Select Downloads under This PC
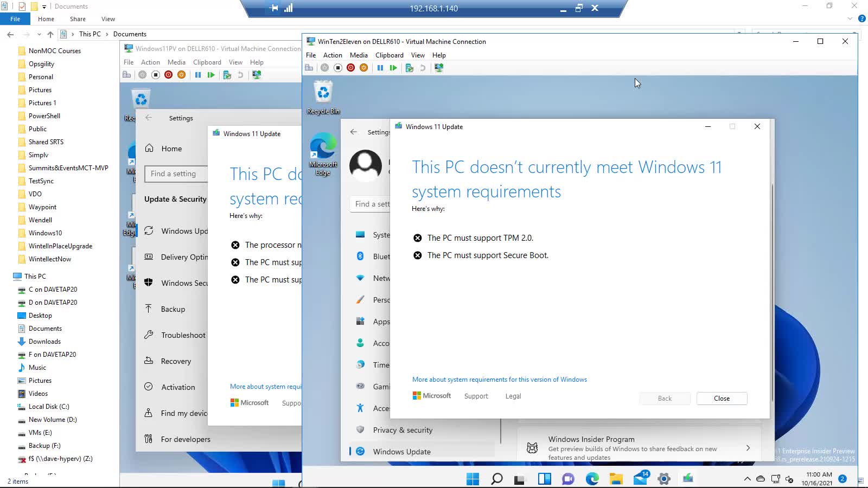 pyautogui.click(x=44, y=342)
